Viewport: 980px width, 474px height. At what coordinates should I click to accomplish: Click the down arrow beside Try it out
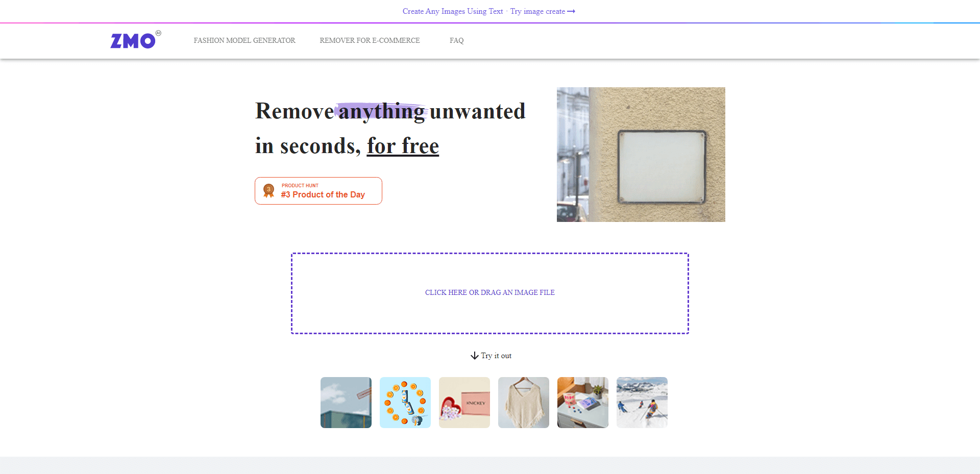(475, 356)
